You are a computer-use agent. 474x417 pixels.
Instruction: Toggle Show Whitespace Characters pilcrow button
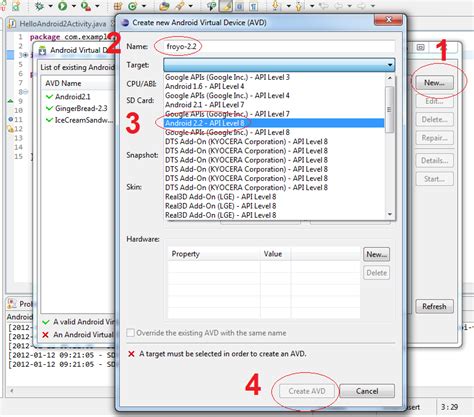click(x=253, y=6)
